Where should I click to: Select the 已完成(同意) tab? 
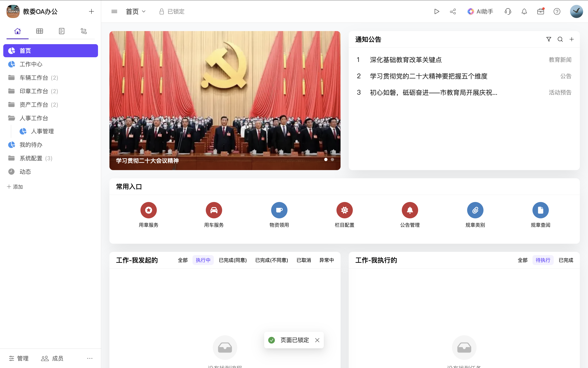(x=233, y=260)
